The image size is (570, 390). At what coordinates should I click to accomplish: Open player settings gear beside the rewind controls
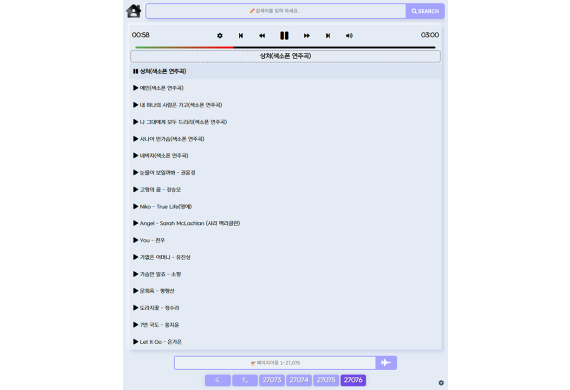click(220, 36)
